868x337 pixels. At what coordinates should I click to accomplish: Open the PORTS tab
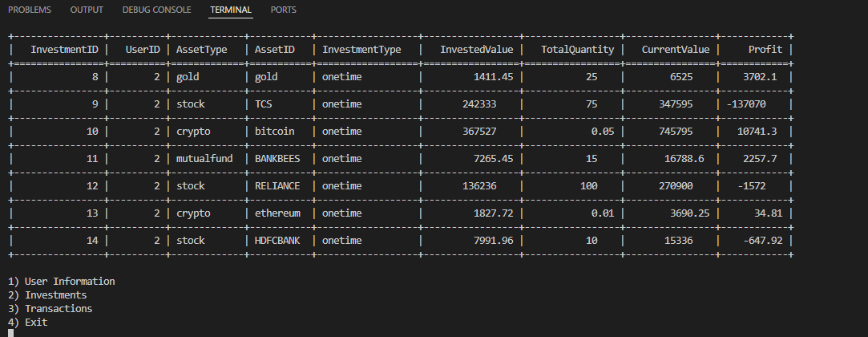[x=284, y=10]
